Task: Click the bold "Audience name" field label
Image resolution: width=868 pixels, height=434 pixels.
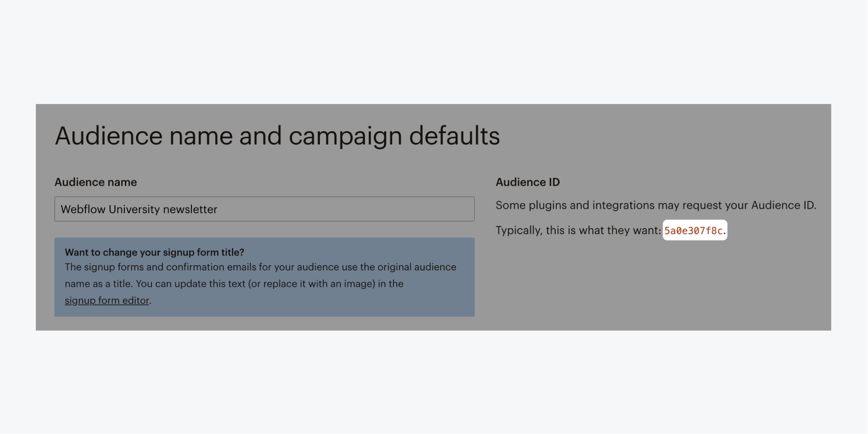Action: tap(95, 182)
